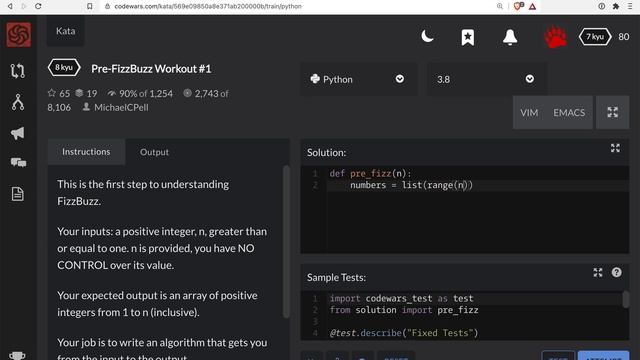Open the 3.8 version dropdown
The width and height of the screenshot is (640, 360).
pos(487,79)
